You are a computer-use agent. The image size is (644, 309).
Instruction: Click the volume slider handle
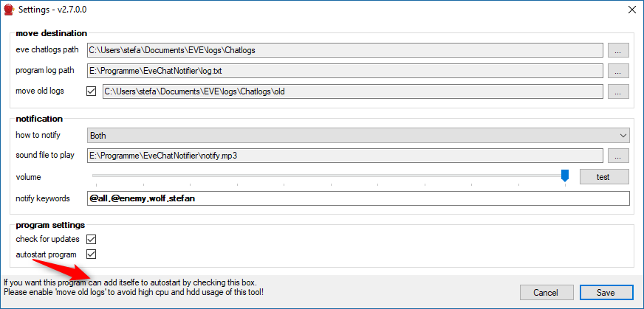pyautogui.click(x=565, y=175)
